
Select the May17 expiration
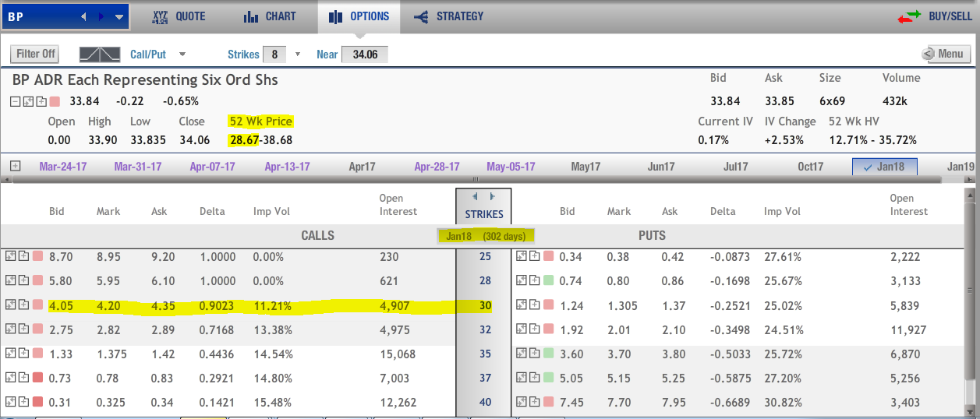(x=586, y=167)
